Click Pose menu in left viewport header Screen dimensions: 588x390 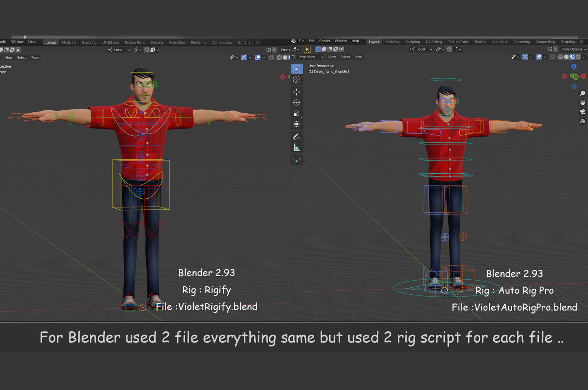click(x=35, y=58)
